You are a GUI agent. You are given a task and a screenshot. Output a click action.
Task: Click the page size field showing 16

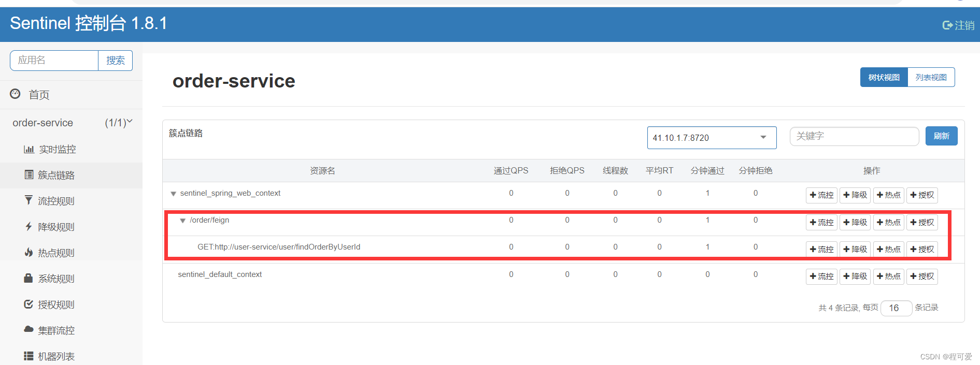[896, 308]
